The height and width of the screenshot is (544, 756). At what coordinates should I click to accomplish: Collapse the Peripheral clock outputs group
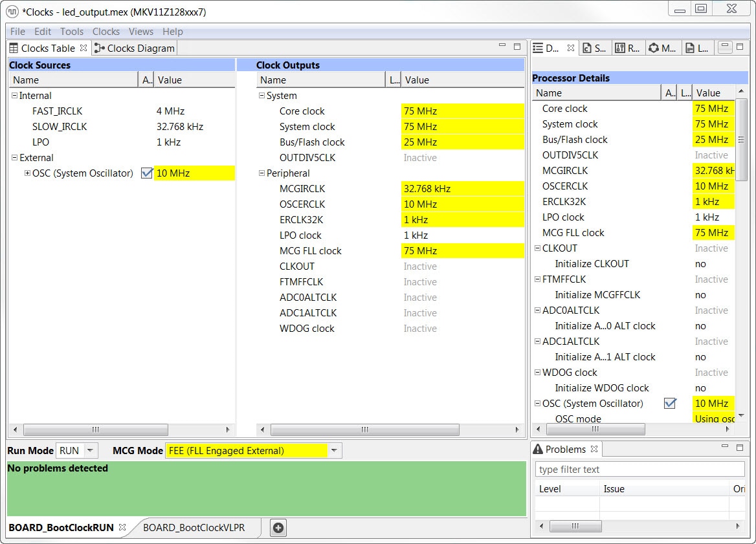click(x=261, y=173)
